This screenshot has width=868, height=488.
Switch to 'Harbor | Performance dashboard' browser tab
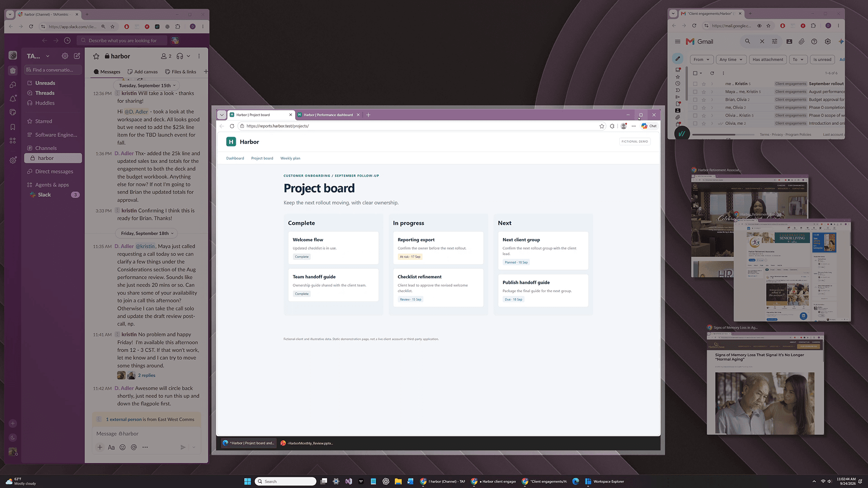point(328,115)
